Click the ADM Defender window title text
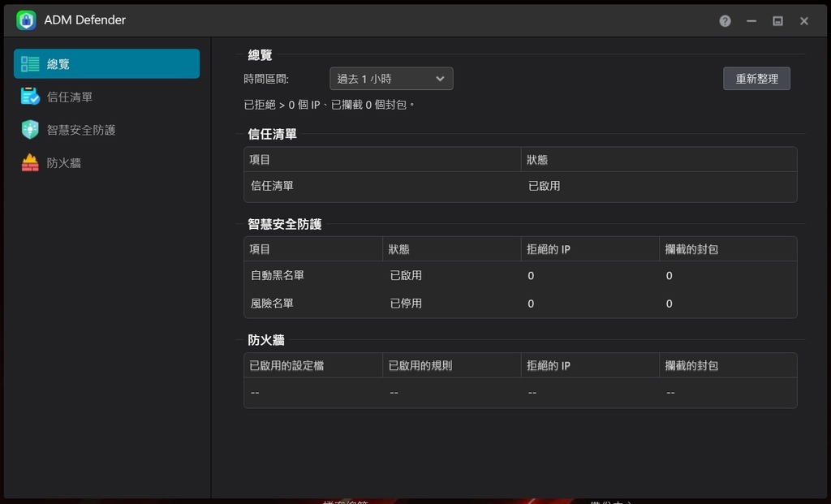 [84, 20]
